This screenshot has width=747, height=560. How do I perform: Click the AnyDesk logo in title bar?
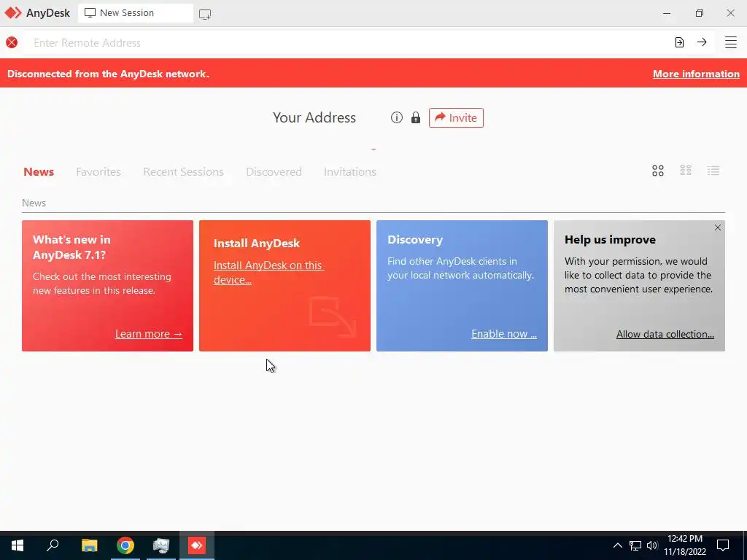[13, 13]
